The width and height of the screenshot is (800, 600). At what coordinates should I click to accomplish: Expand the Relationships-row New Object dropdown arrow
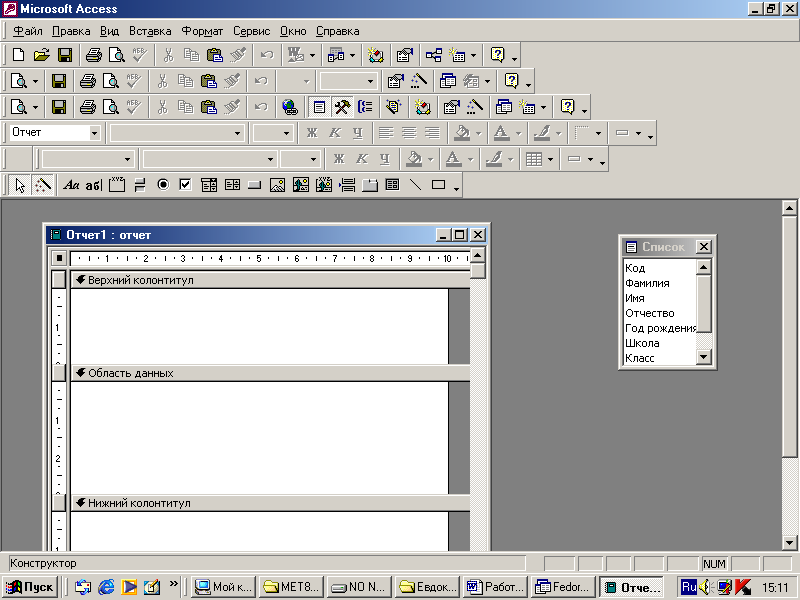coord(473,55)
